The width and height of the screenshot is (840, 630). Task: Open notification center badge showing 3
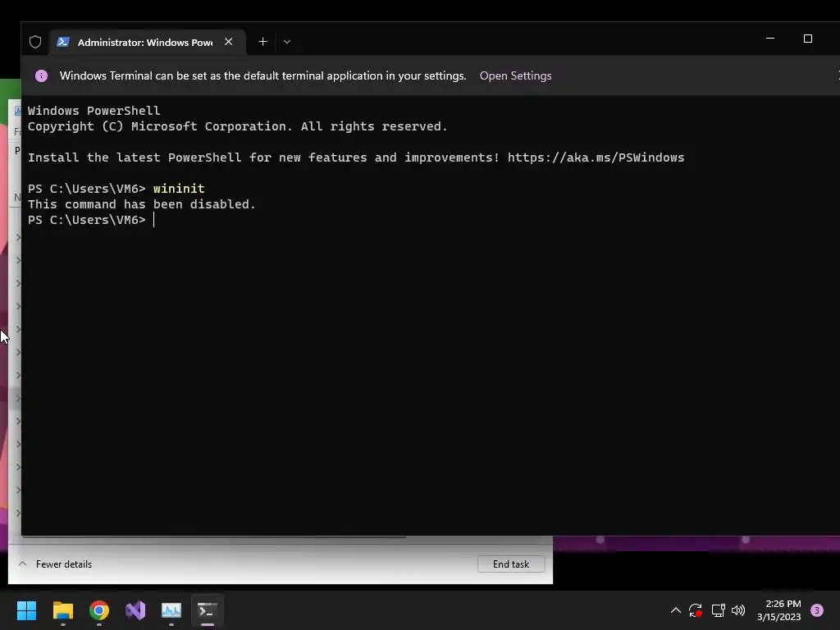pyautogui.click(x=817, y=610)
